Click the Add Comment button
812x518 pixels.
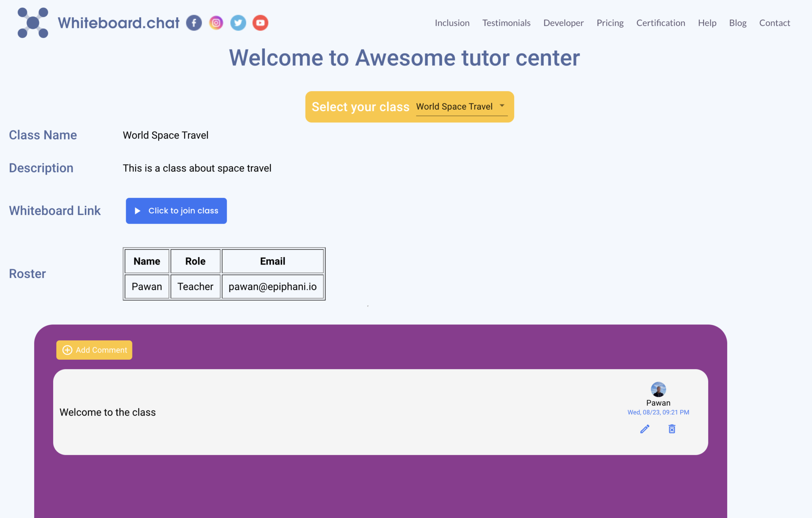[x=94, y=350]
